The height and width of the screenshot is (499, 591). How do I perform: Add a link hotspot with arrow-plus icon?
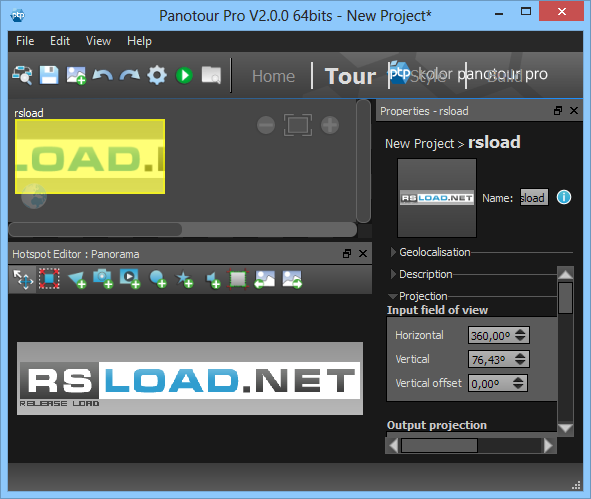tap(77, 280)
